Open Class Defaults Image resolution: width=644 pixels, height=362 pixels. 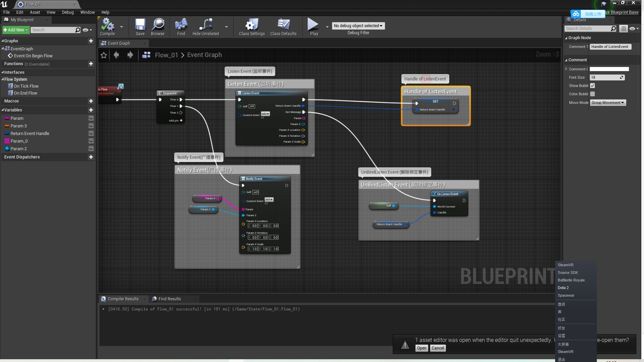tap(283, 27)
